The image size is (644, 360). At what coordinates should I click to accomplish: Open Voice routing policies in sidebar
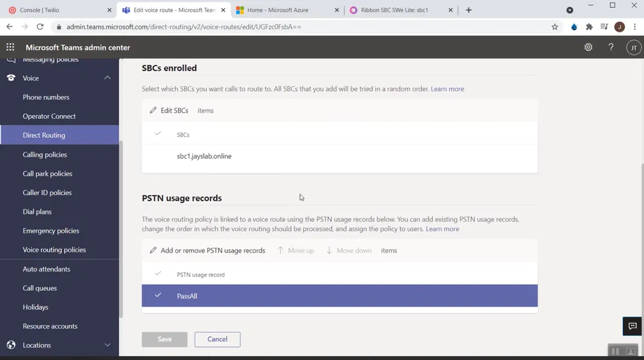coord(54,250)
